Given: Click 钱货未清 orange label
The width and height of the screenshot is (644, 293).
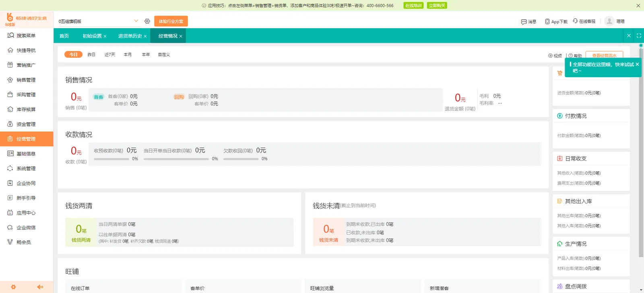Looking at the screenshot, I should (328, 240).
